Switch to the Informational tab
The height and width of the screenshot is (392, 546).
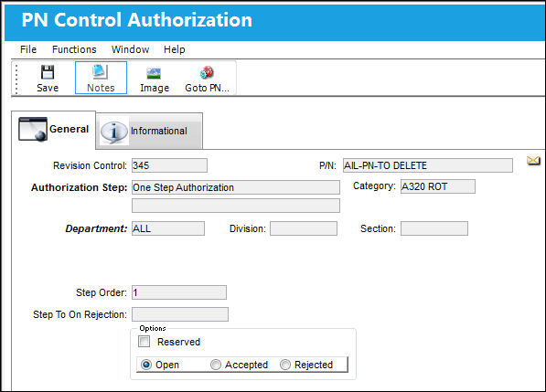point(149,132)
